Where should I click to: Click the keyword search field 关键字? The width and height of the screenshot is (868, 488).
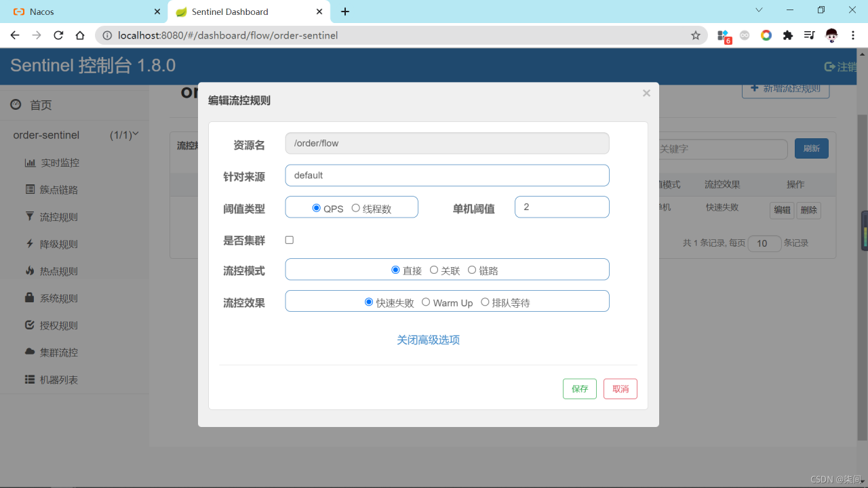pos(723,148)
